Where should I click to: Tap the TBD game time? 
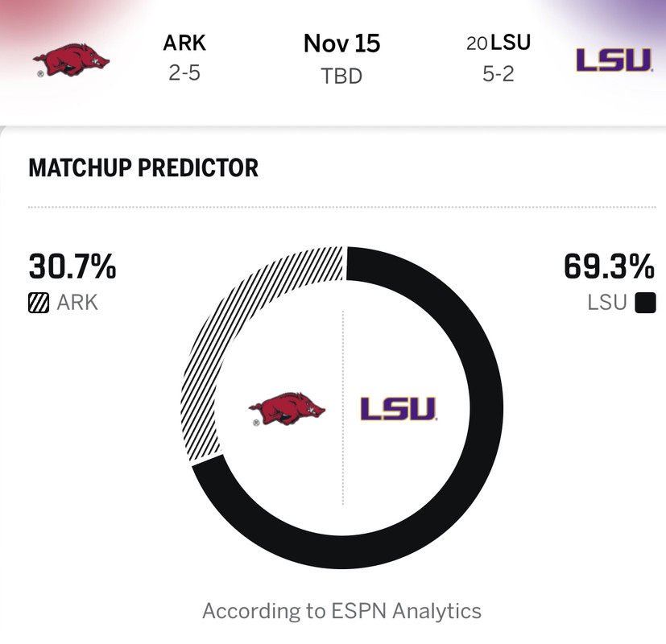[341, 76]
